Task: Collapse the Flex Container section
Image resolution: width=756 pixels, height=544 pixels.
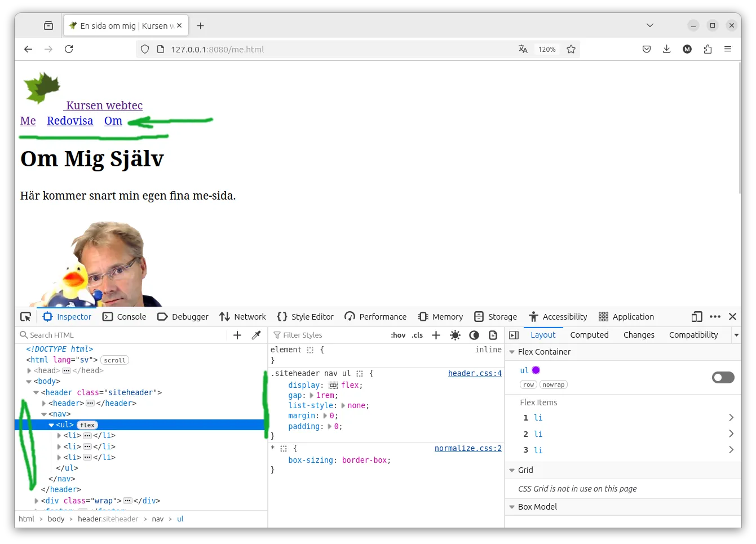Action: click(512, 352)
